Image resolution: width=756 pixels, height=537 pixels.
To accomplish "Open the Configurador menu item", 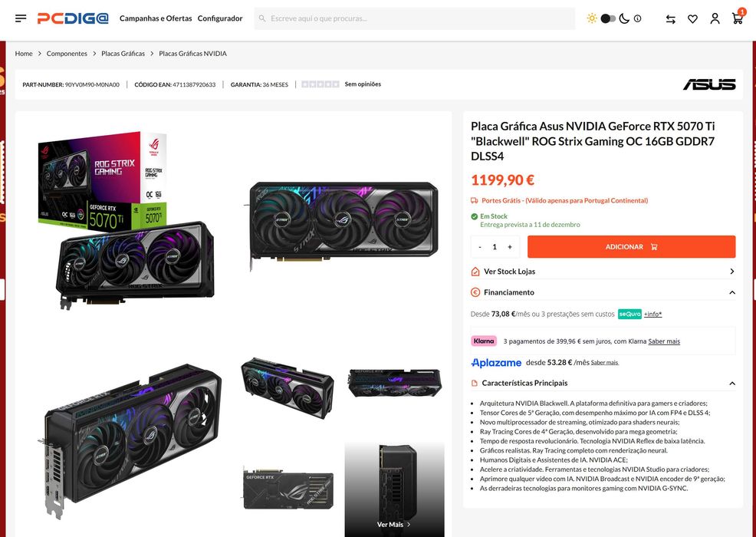I will point(220,18).
